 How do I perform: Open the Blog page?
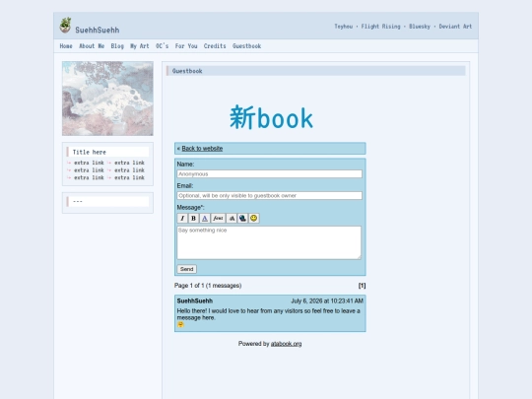pyautogui.click(x=117, y=46)
